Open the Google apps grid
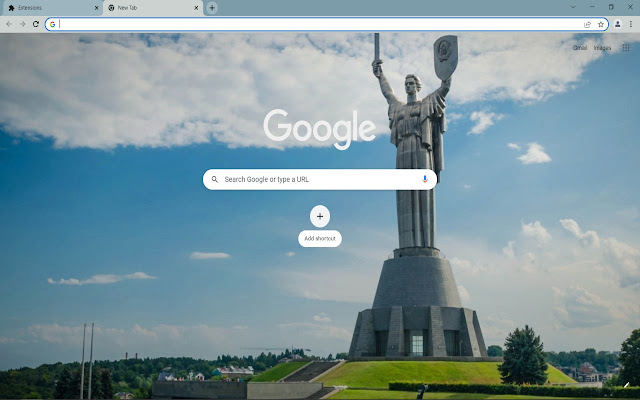The height and width of the screenshot is (400, 640). [626, 48]
